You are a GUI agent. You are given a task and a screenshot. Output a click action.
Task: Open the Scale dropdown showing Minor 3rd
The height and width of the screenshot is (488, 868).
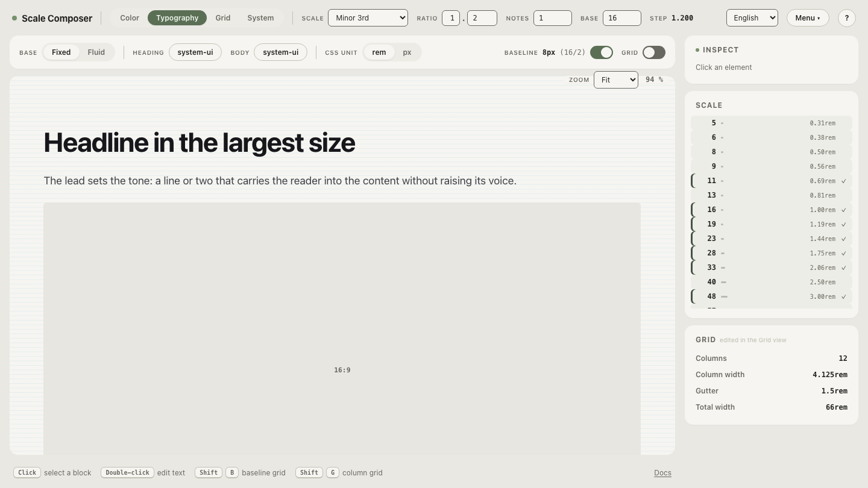pos(368,18)
